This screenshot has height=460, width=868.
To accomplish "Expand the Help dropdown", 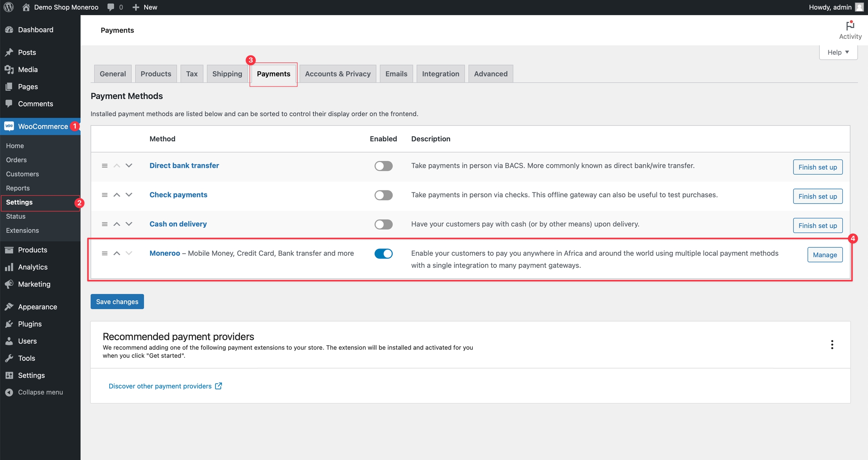I will point(838,52).
